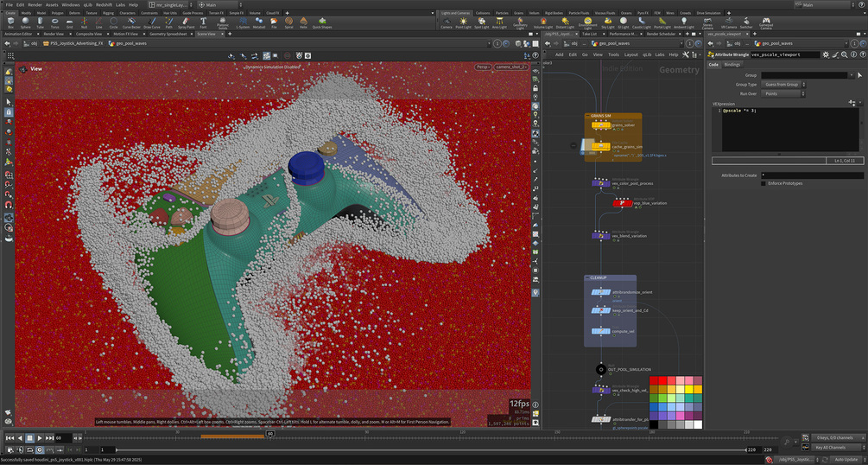This screenshot has height=465, width=868.
Task: Add a Spot Light from the shelf
Action: point(482,22)
